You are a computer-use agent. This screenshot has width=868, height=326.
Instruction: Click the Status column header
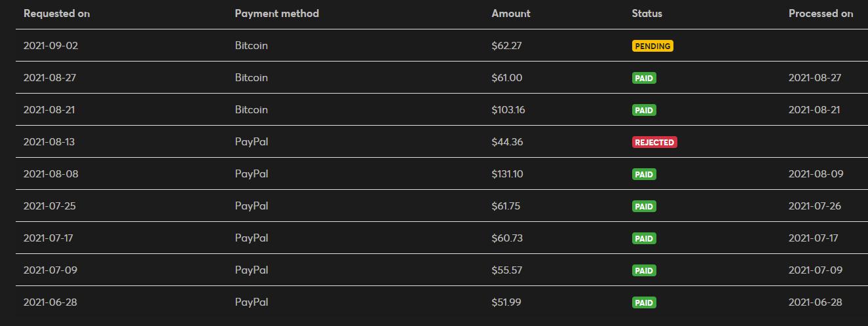647,13
